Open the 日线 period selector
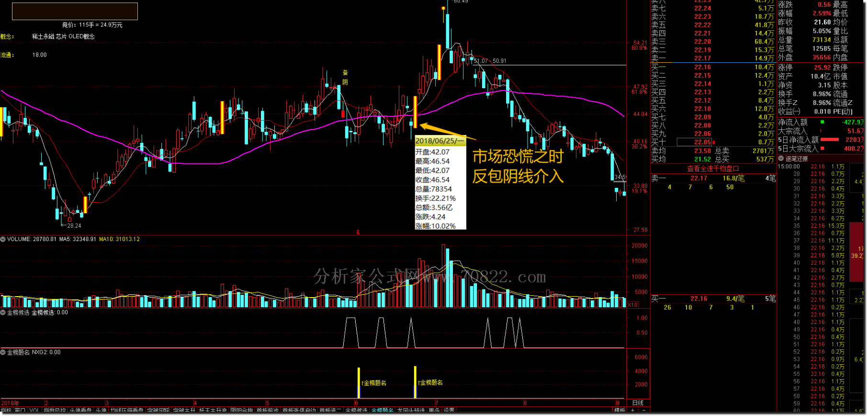The image size is (868, 416). pyautogui.click(x=638, y=403)
